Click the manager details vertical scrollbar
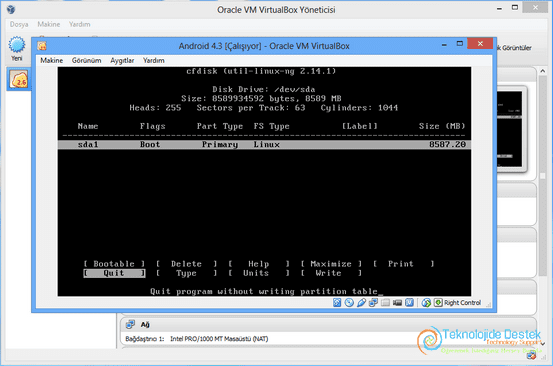The width and height of the screenshot is (553, 366). tap(542, 176)
